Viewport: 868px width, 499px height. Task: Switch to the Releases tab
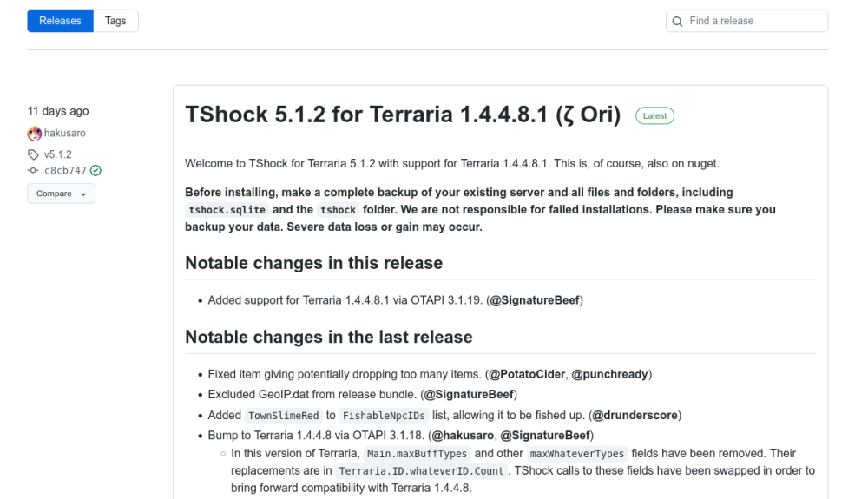(60, 21)
